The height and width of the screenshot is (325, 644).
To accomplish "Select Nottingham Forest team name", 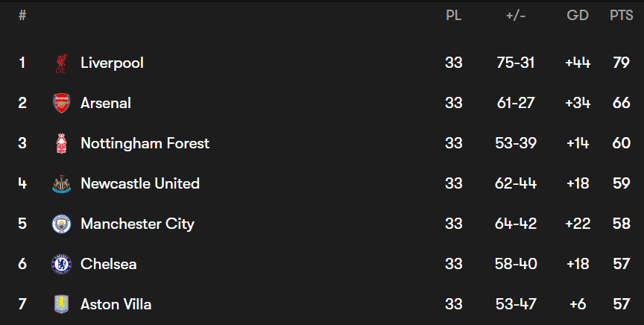I will coord(145,143).
